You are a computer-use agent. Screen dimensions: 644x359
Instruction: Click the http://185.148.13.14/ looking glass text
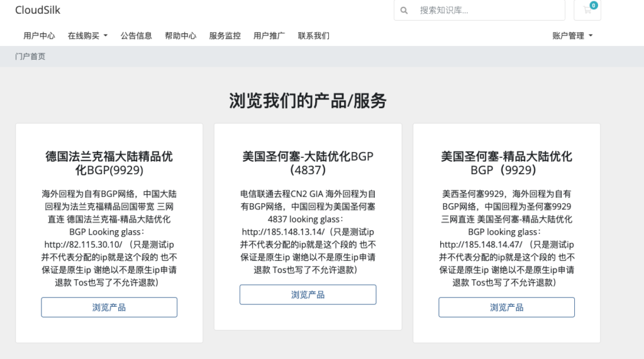[283, 231]
